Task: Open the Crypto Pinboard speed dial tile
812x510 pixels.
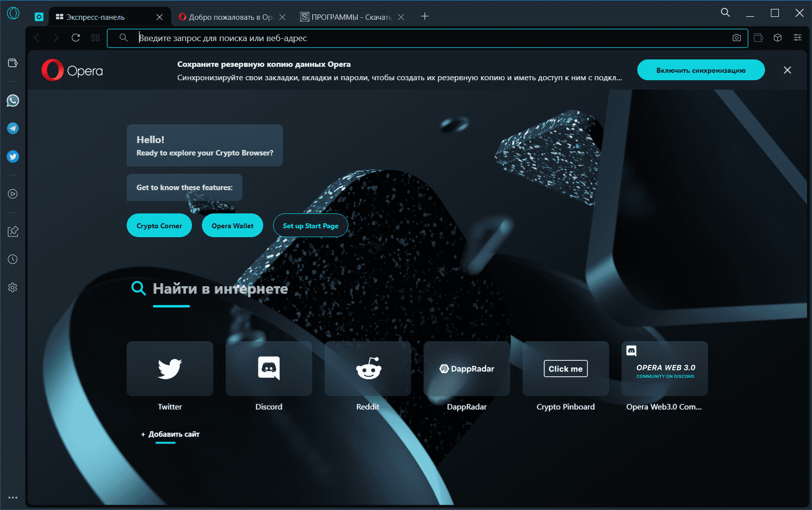Action: point(566,368)
